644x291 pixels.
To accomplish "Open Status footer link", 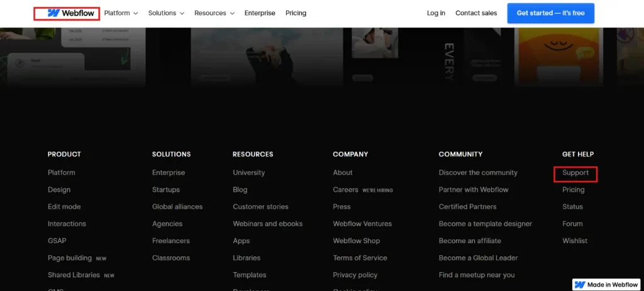I will (572, 206).
